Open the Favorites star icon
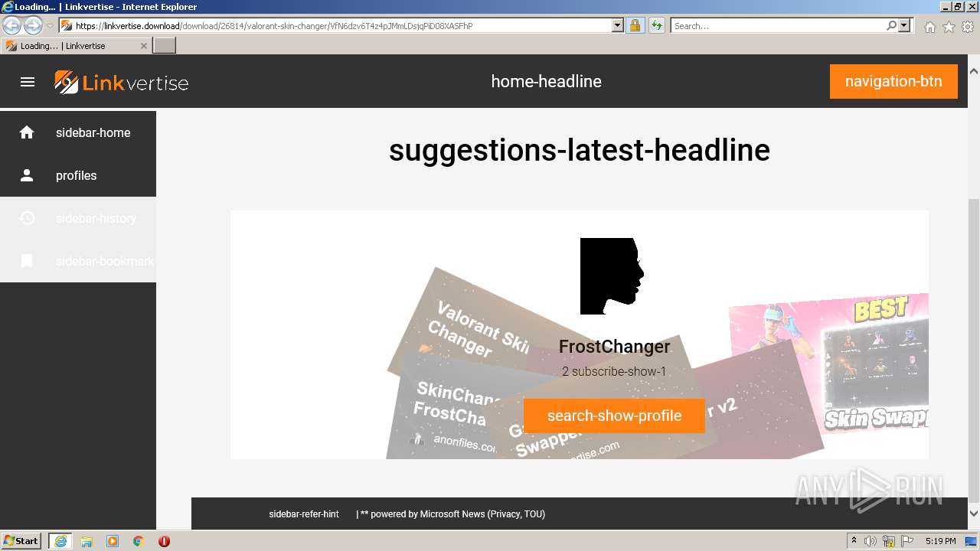The height and width of the screenshot is (551, 980). [949, 27]
